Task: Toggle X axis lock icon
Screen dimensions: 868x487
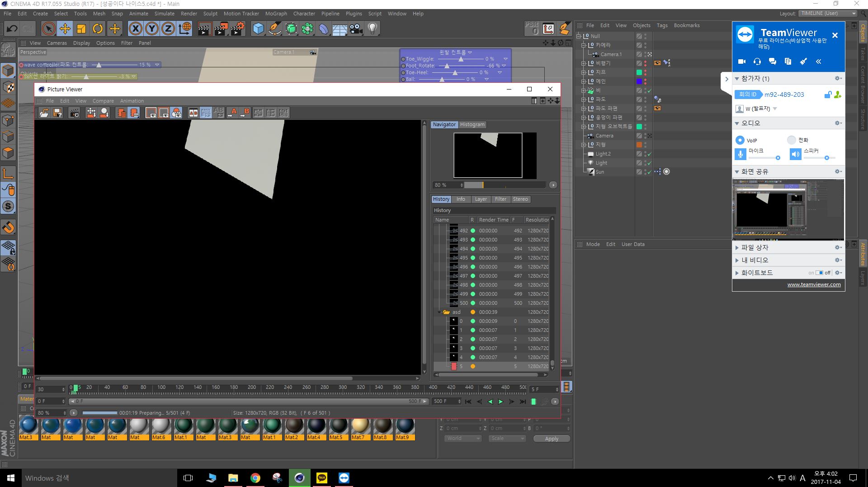Action: coord(135,29)
